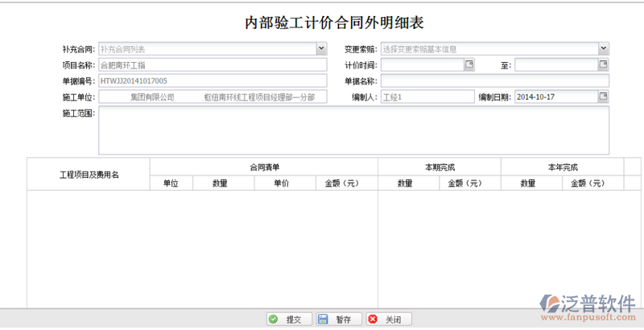Image resolution: width=644 pixels, height=330 pixels.
Task: Open the calendar picker for 计价时间 start date
Action: 469,64
